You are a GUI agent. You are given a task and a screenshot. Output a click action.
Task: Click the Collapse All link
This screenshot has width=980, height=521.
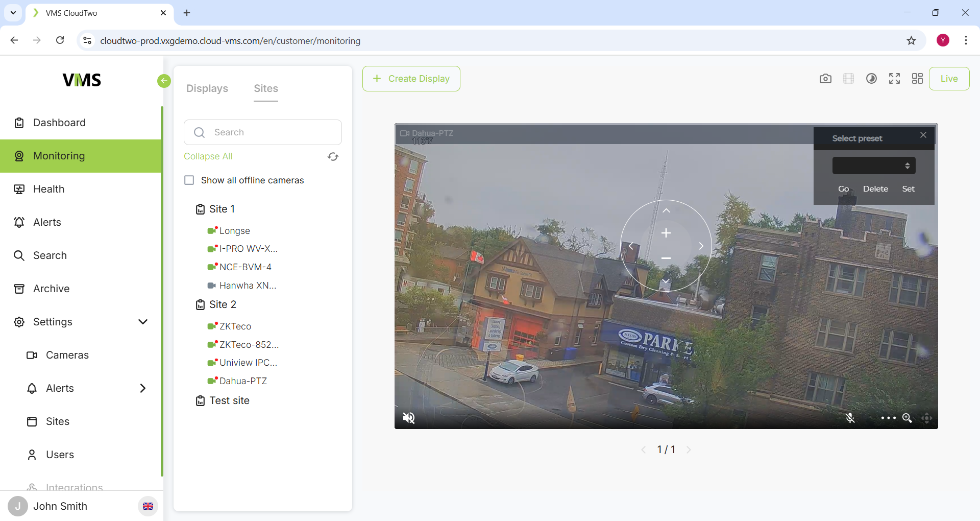pyautogui.click(x=208, y=156)
